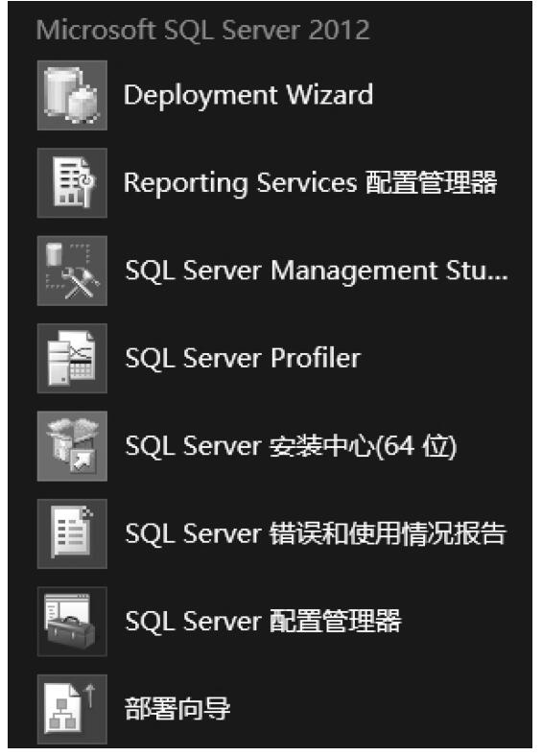Screen dimensions: 542x756
Task: Click the SQL Server 配置管理器 toolbox icon
Action: pyautogui.click(x=72, y=622)
